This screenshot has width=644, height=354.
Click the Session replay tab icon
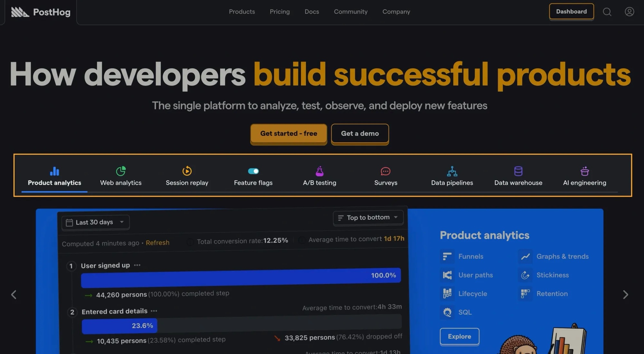click(x=187, y=171)
